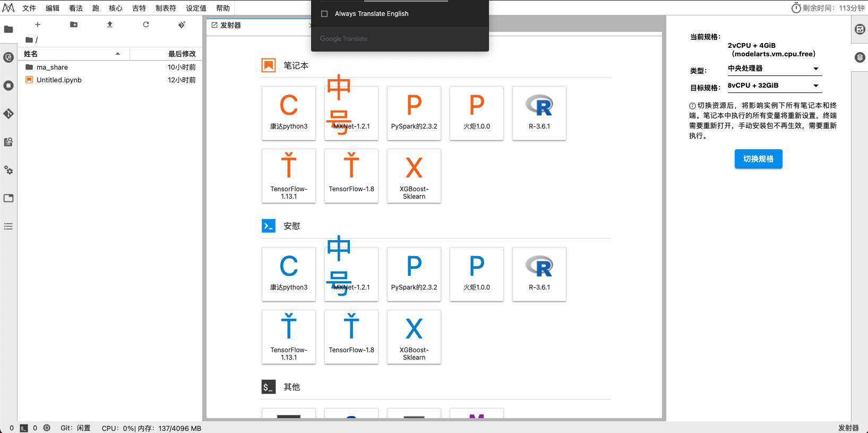Launch TensorFlow-1.13.1 notebook

[x=289, y=176]
